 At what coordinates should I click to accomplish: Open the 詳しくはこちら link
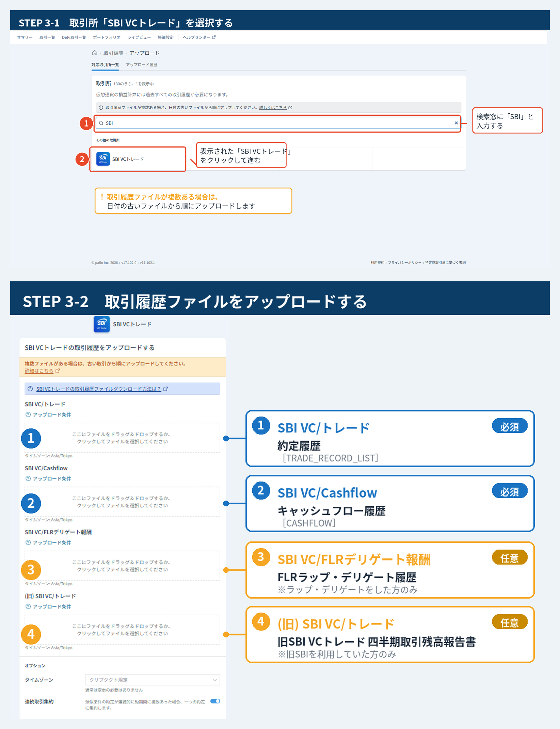273,108
